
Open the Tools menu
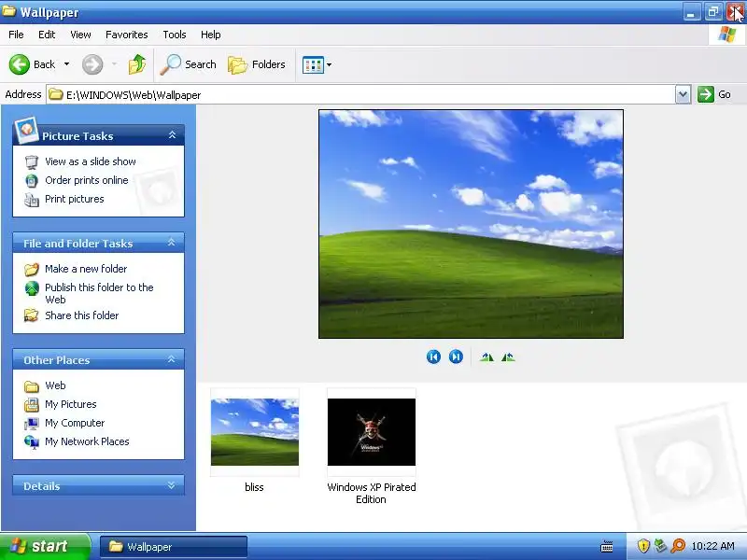coord(175,35)
